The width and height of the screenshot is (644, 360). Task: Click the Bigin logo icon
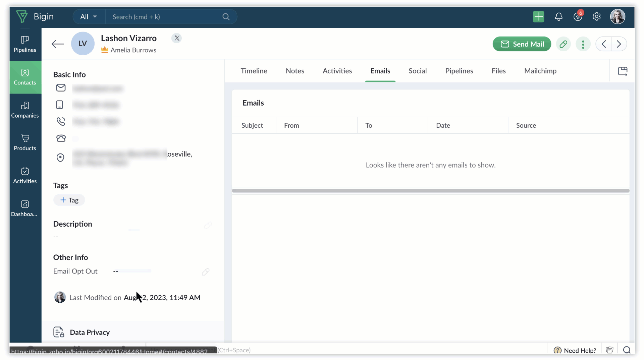coord(22,16)
